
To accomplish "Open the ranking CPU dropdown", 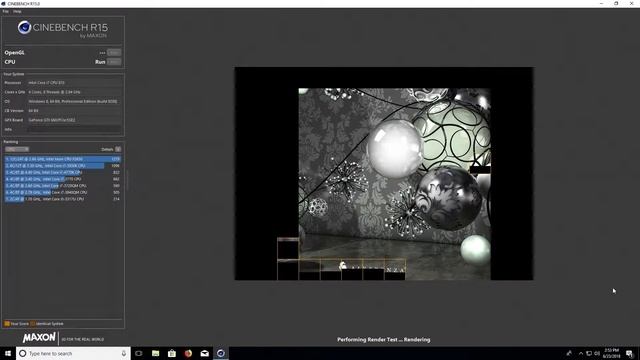I will click(17, 149).
